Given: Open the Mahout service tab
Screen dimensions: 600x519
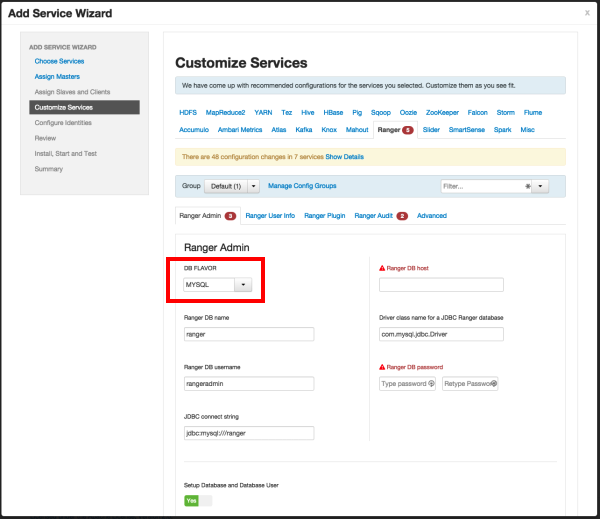Looking at the screenshot, I should pyautogui.click(x=357, y=130).
